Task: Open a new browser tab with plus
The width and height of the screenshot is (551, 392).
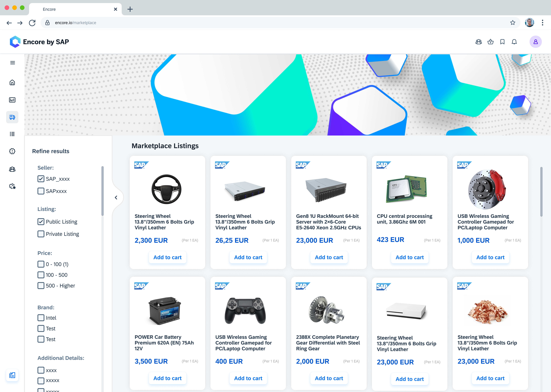Action: tap(130, 9)
